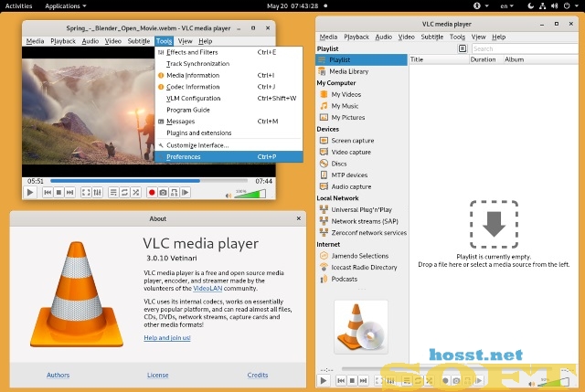
Task: Open Effects and Filters from Tools menu
Action: click(x=229, y=52)
